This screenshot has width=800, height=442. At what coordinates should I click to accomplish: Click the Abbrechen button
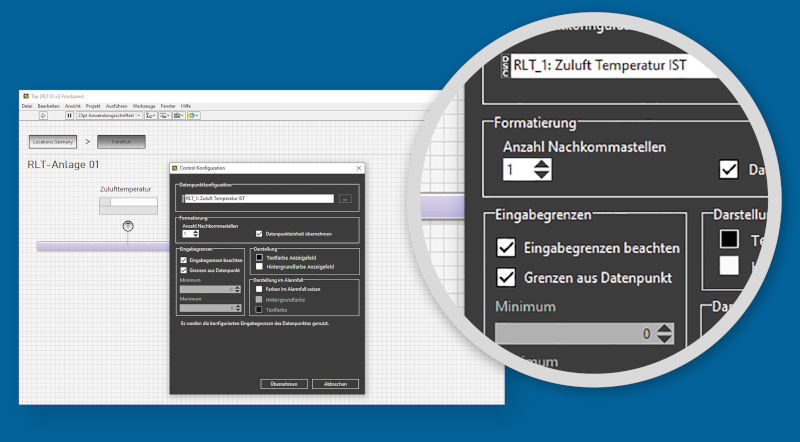(x=335, y=383)
